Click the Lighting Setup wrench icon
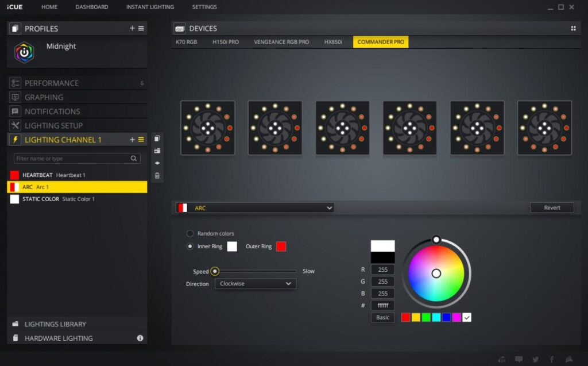Screen dimensions: 588x366 (x=15, y=125)
